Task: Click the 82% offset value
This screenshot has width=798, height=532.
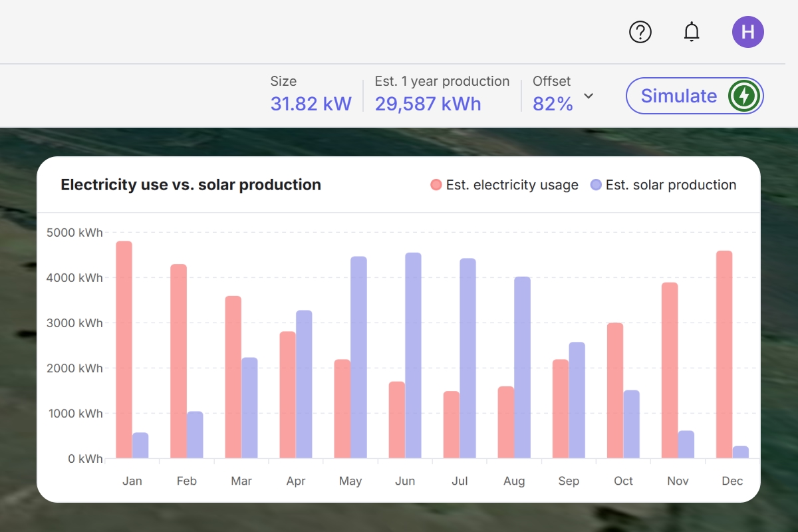Action: [553, 104]
